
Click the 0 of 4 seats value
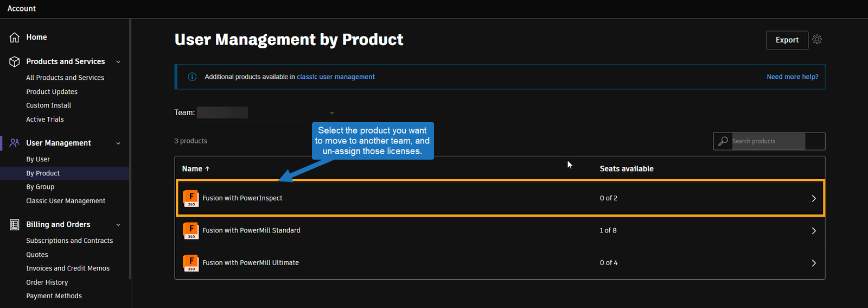pos(609,263)
